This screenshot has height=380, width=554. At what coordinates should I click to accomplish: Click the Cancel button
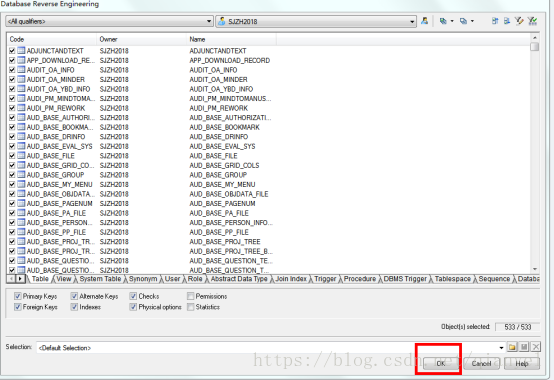(481, 363)
